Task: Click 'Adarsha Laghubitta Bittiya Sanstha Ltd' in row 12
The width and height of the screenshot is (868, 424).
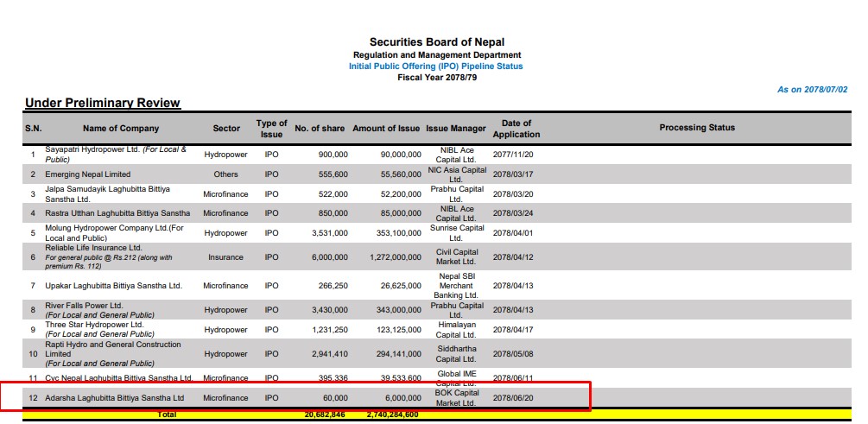Action: click(x=115, y=398)
